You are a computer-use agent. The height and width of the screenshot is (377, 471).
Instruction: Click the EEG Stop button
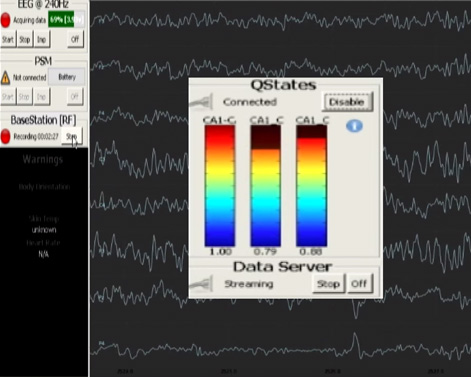pyautogui.click(x=25, y=39)
